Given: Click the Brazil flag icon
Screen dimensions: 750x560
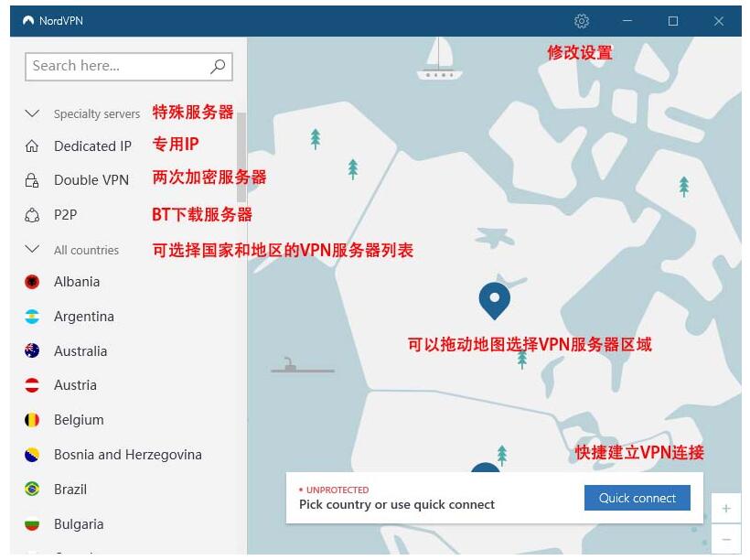Looking at the screenshot, I should pos(32,490).
